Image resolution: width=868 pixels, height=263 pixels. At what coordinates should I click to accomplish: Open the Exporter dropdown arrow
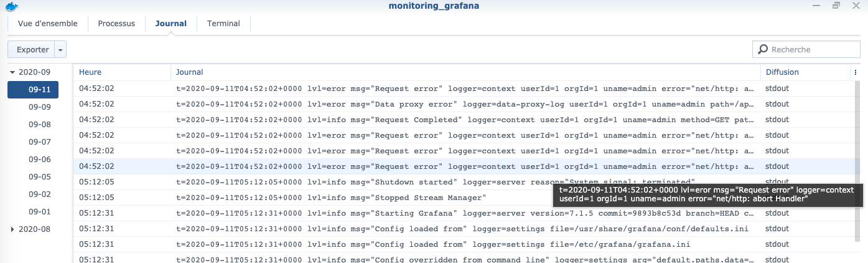(x=60, y=50)
